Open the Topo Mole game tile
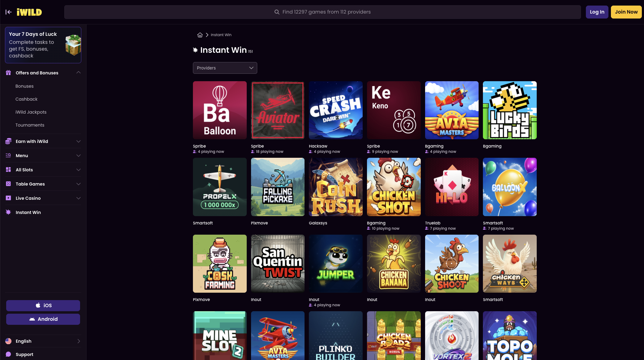The width and height of the screenshot is (644, 360). coord(510,336)
